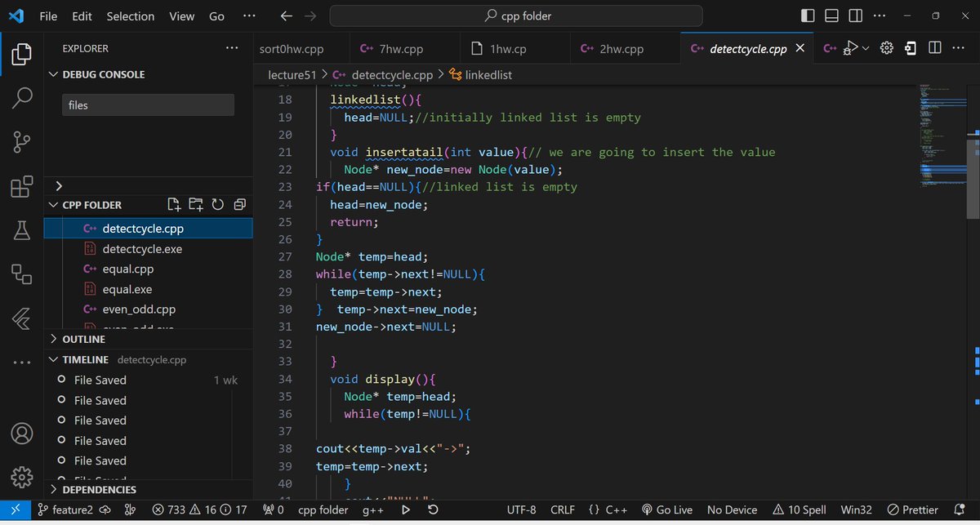Refresh the CPP FOLDER explorer
The image size is (980, 525).
(217, 205)
